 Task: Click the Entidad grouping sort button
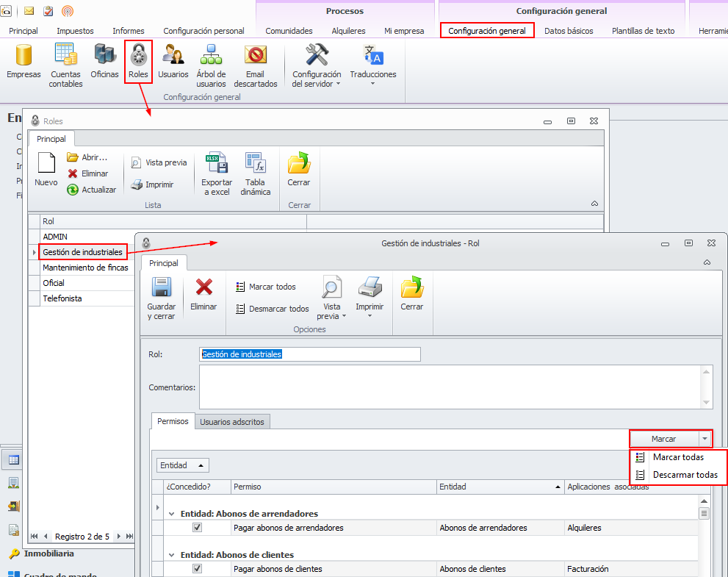(182, 465)
